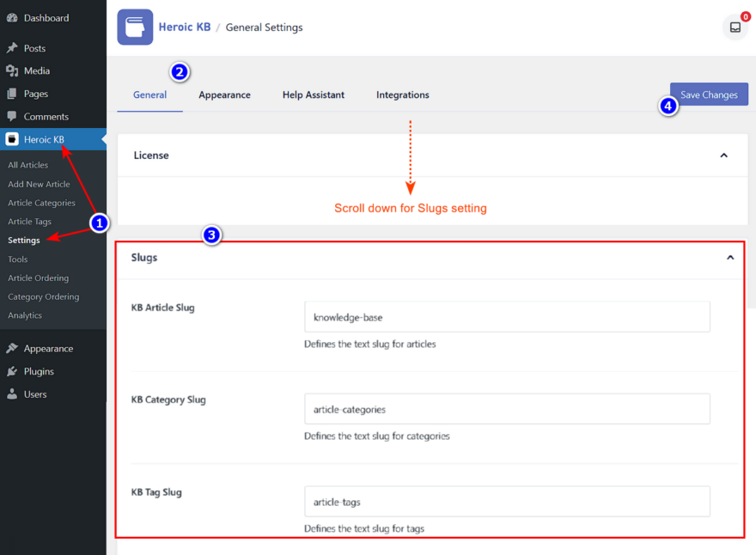
Task: Open the Integrations tab
Action: [x=403, y=95]
